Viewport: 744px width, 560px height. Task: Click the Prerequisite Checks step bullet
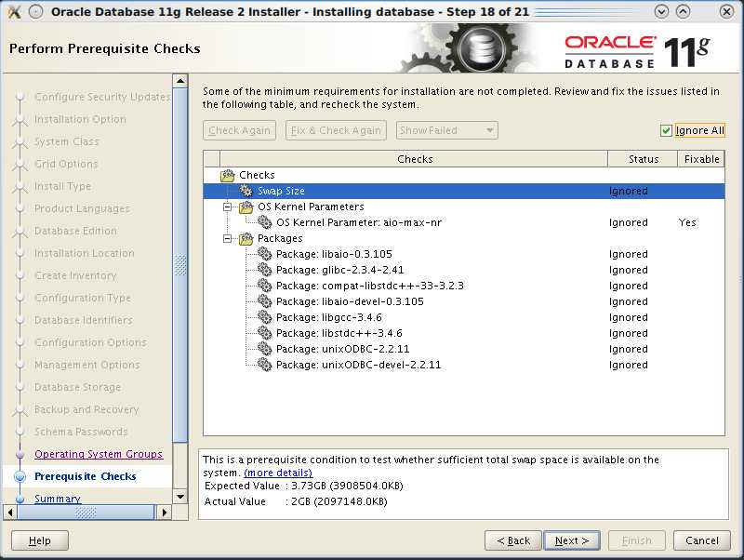[x=20, y=476]
